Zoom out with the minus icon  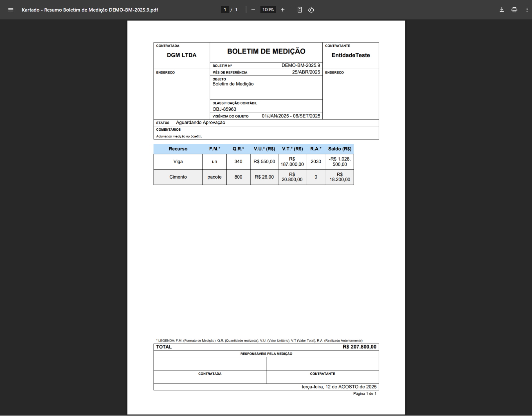(253, 10)
